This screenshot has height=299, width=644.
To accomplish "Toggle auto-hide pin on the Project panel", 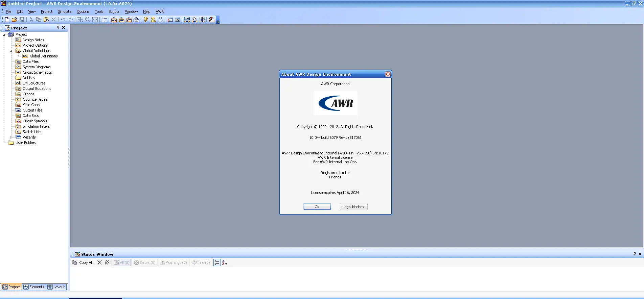I will pyautogui.click(x=58, y=28).
